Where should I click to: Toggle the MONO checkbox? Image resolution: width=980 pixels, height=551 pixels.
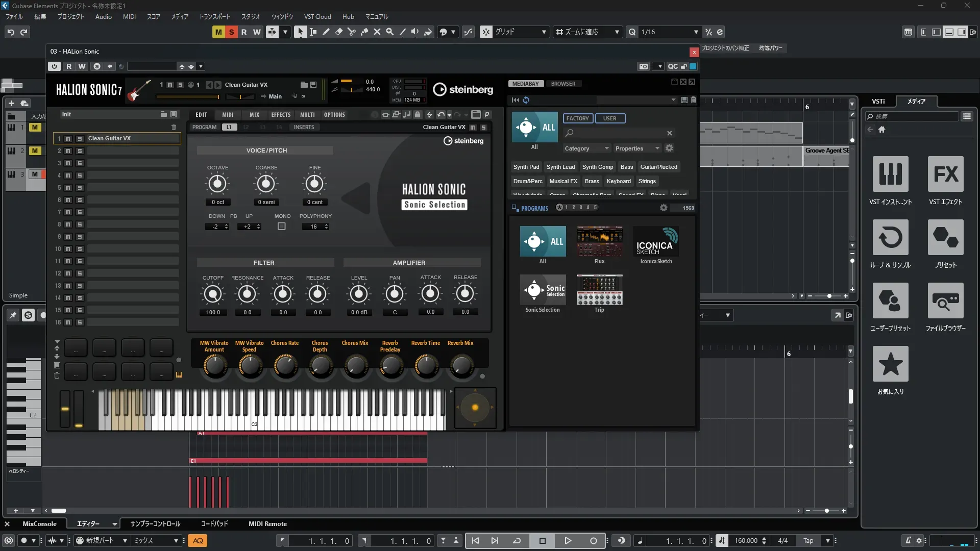pyautogui.click(x=281, y=227)
